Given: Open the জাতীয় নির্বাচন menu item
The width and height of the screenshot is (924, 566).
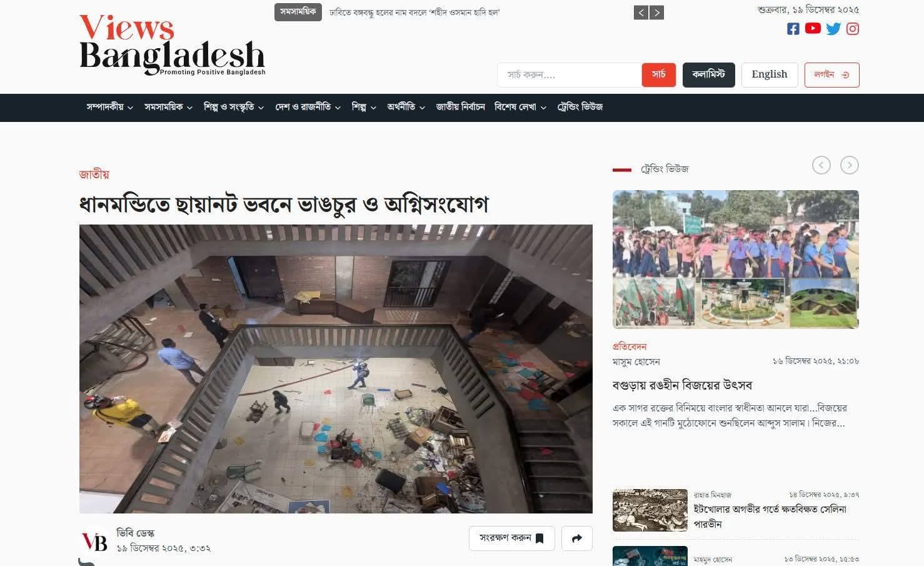Looking at the screenshot, I should click(461, 108).
